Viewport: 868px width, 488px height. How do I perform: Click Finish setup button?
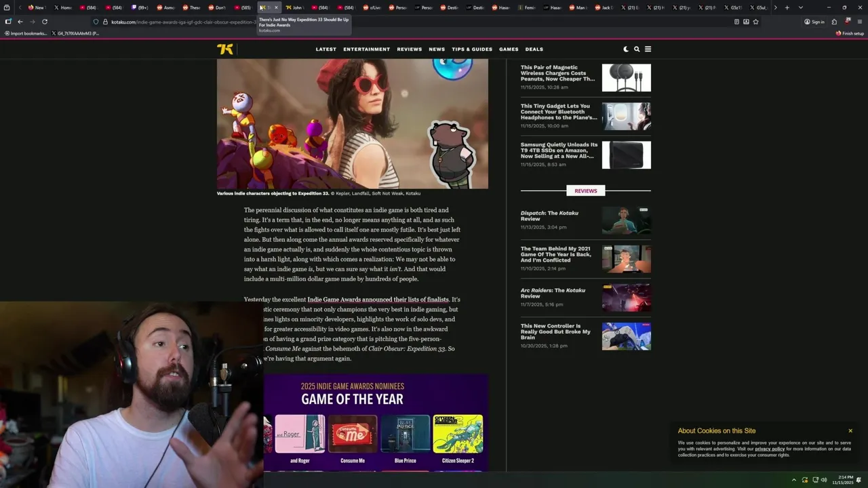850,33
